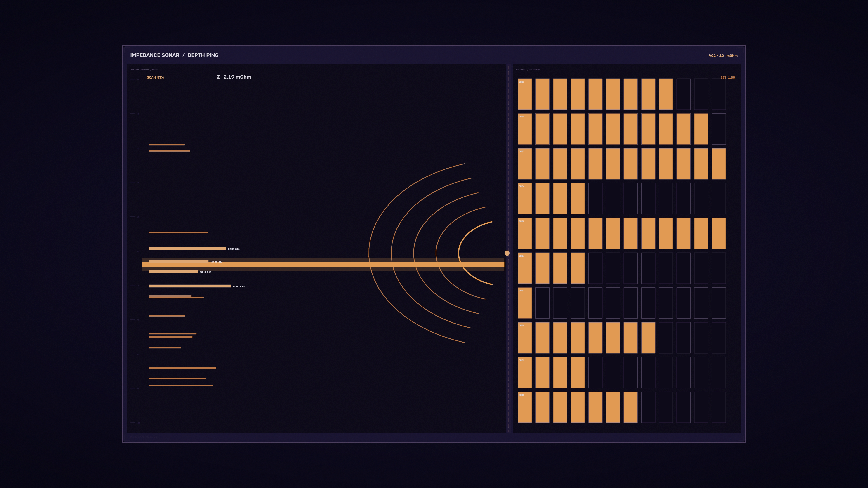Select the ECHO C16 echo bar

(187, 249)
